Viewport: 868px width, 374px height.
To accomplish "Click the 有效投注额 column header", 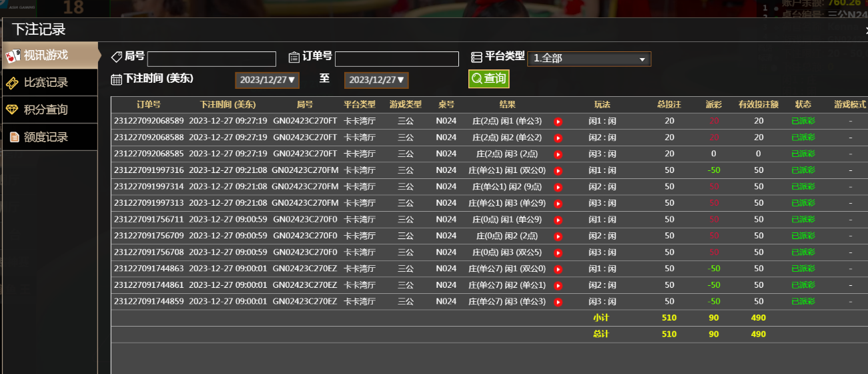I will point(759,105).
